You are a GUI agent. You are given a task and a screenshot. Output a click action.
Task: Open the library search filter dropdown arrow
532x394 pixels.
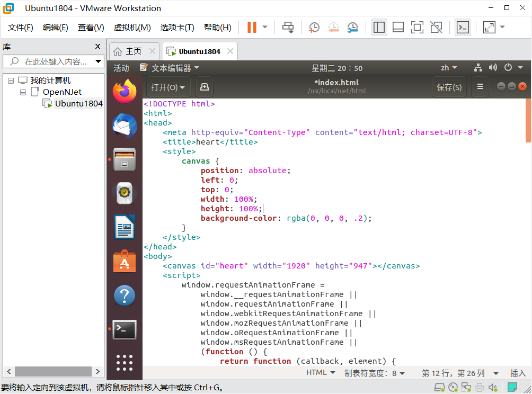point(98,61)
